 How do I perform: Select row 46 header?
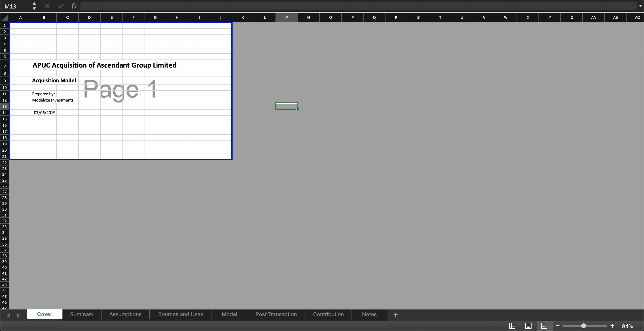pyautogui.click(x=4, y=302)
